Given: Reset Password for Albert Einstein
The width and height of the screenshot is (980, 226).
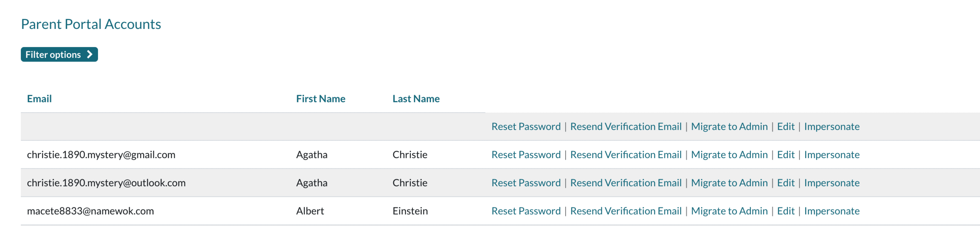Looking at the screenshot, I should 526,211.
